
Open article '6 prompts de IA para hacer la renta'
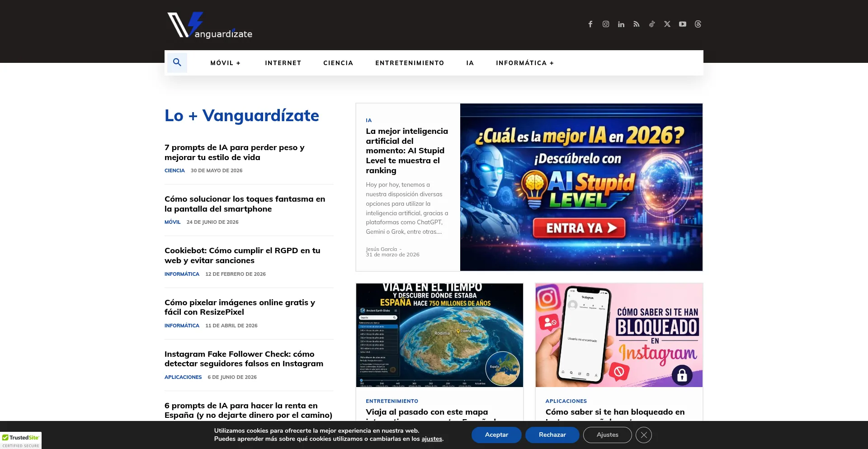click(x=248, y=410)
